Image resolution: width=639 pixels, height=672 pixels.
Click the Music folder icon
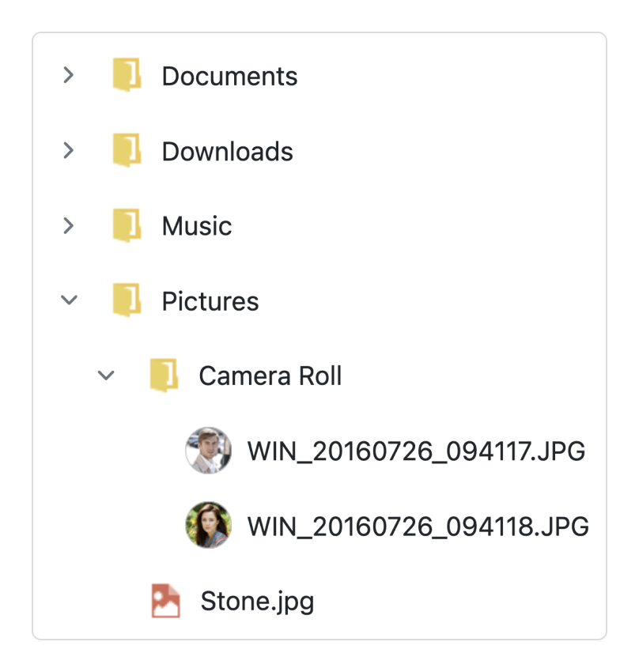pos(127,225)
